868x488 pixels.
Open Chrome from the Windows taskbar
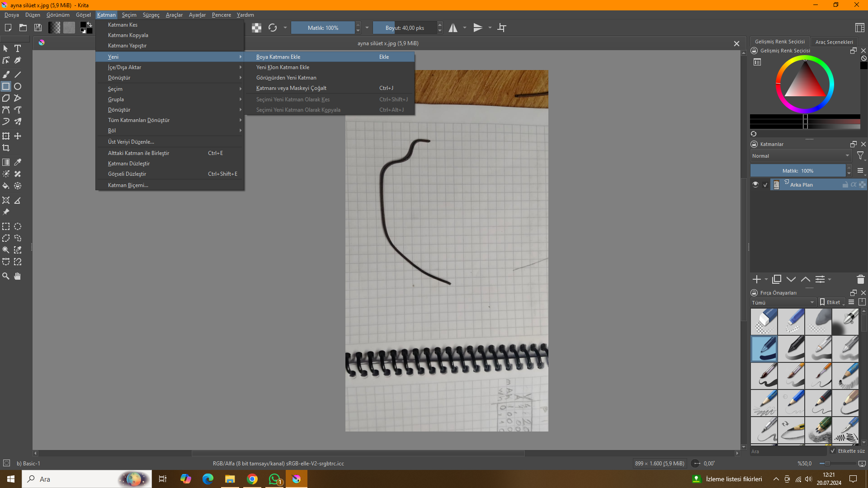point(252,479)
